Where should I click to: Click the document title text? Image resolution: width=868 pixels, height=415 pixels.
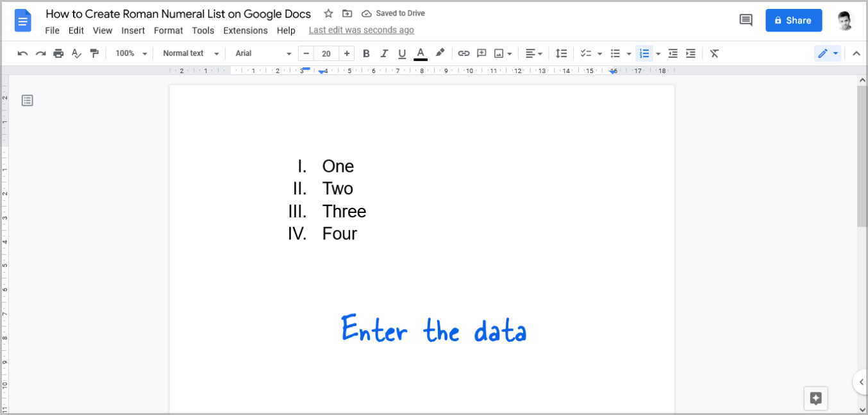pyautogui.click(x=178, y=13)
